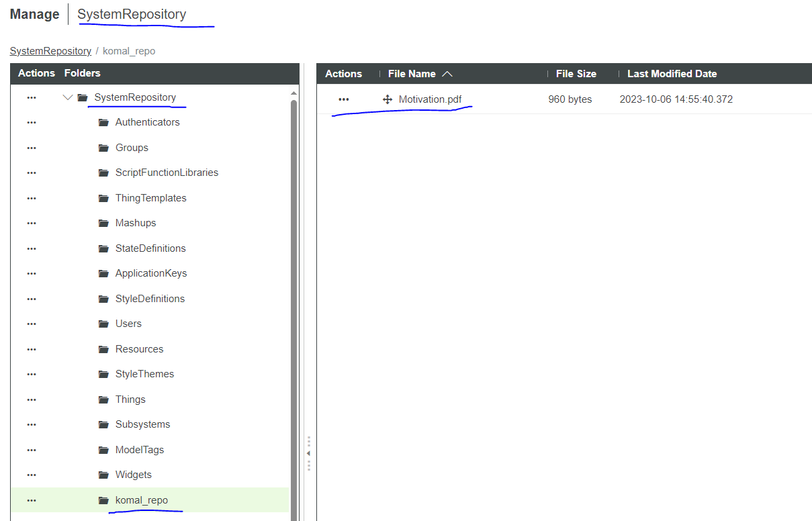This screenshot has height=521, width=812.
Task: Open the Actions menu for the Widgets folder
Action: [x=31, y=475]
